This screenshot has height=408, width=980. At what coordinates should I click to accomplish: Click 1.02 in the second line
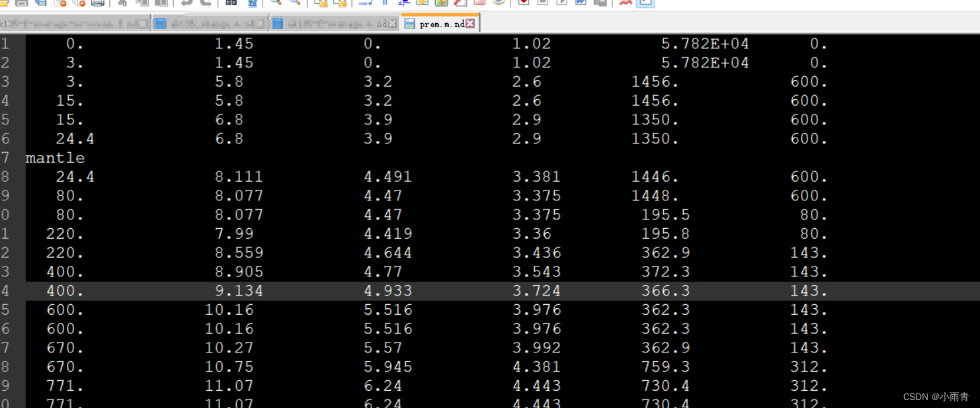tap(532, 63)
